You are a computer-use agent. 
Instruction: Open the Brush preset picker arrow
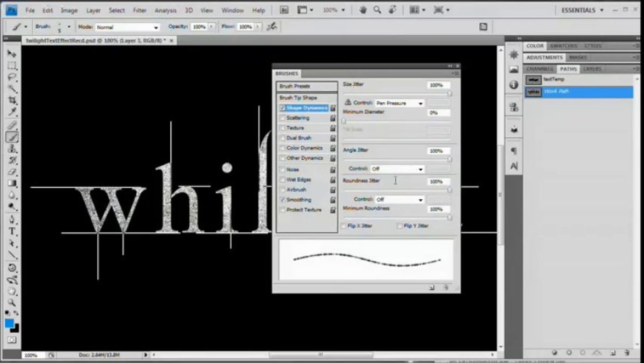(x=69, y=27)
